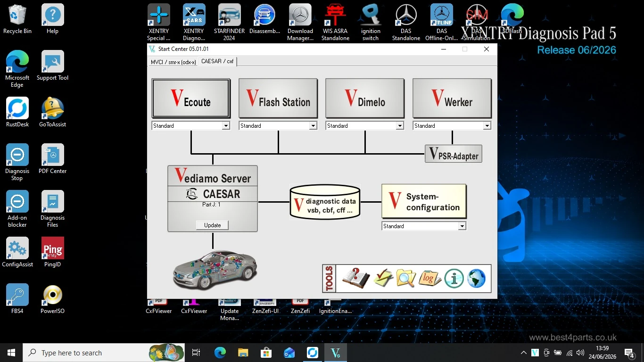Open the Help desktop icon
This screenshot has height=362, width=644.
53,19
